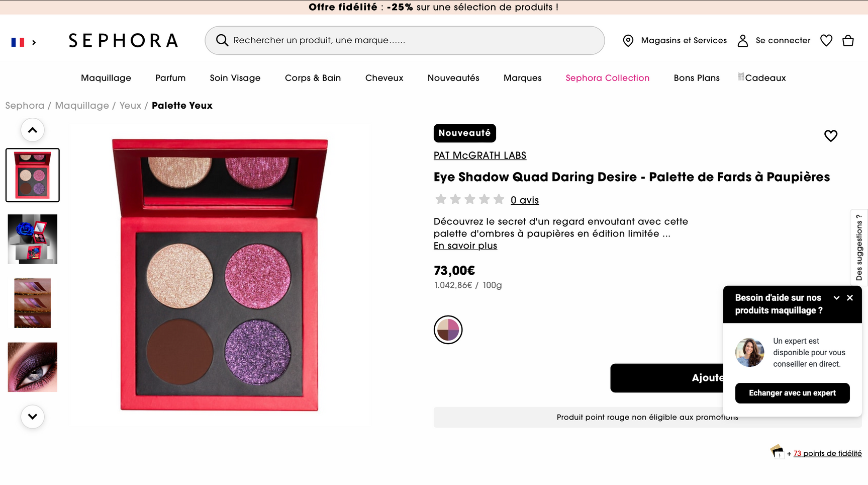Open wishlist heart icon in header

coord(826,40)
